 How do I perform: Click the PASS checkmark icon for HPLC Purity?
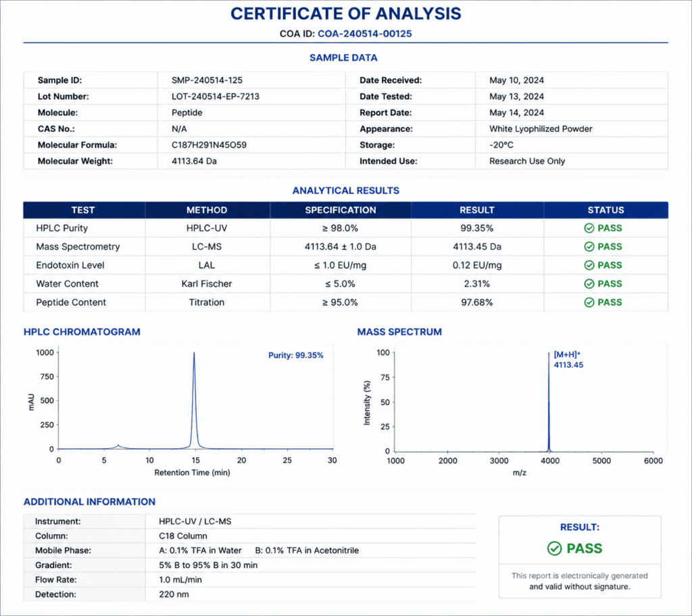(589, 229)
